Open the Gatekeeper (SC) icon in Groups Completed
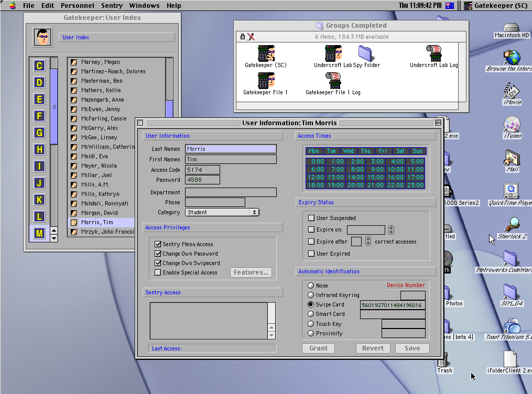The image size is (532, 394). click(266, 53)
